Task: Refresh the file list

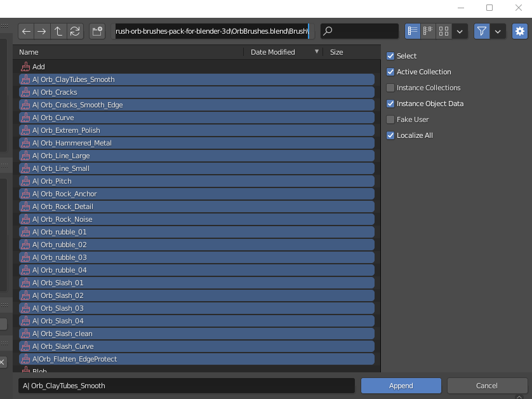Action: [76, 31]
